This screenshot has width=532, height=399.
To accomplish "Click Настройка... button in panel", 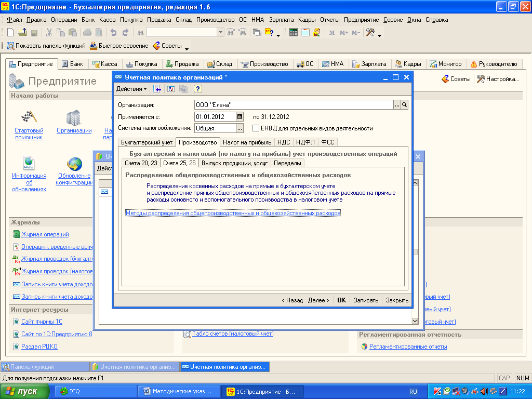I will click(498, 79).
